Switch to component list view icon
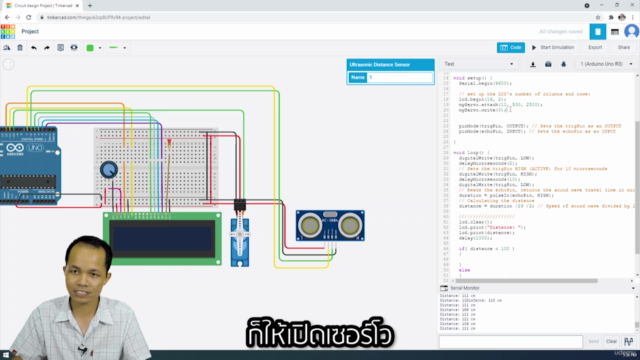 615,31
